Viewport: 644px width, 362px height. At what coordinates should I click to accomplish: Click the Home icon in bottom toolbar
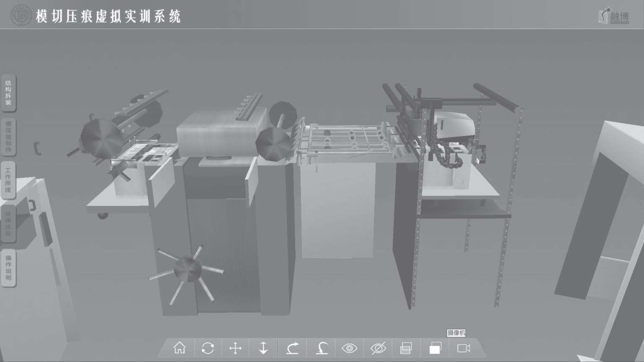point(179,348)
